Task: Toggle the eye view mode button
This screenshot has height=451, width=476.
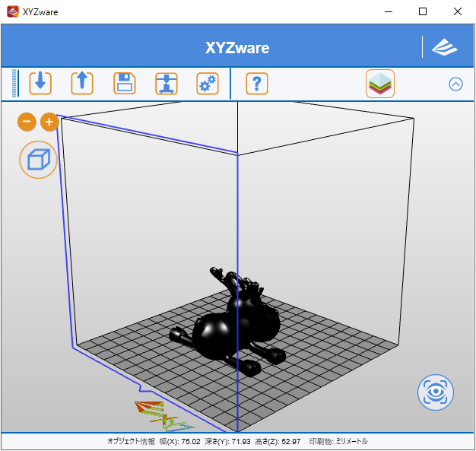Action: (436, 392)
